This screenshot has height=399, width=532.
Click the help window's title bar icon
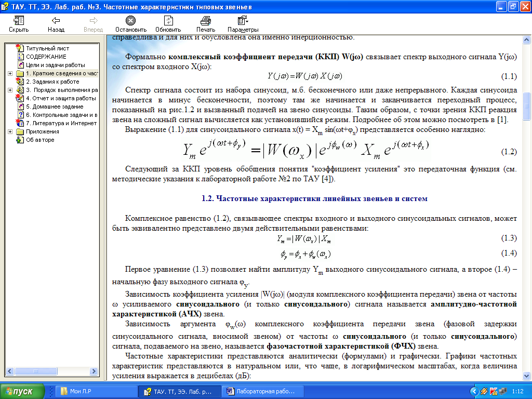[x=5, y=7]
